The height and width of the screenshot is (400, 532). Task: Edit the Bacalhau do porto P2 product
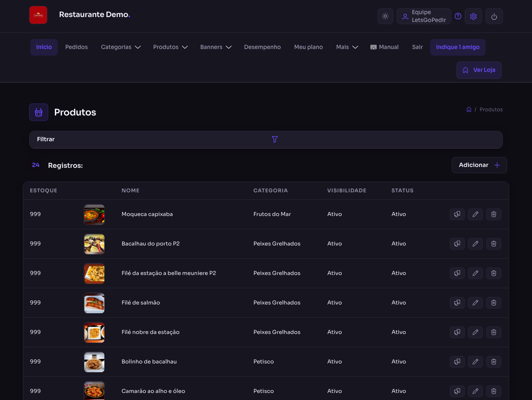point(475,244)
